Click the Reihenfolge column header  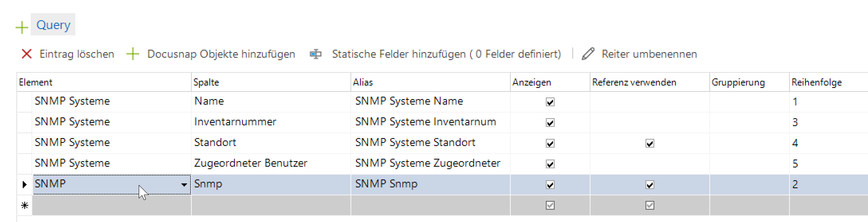point(817,82)
